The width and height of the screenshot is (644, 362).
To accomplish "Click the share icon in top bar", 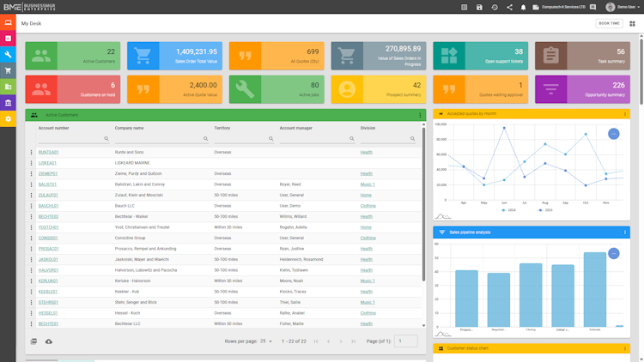I will [509, 7].
